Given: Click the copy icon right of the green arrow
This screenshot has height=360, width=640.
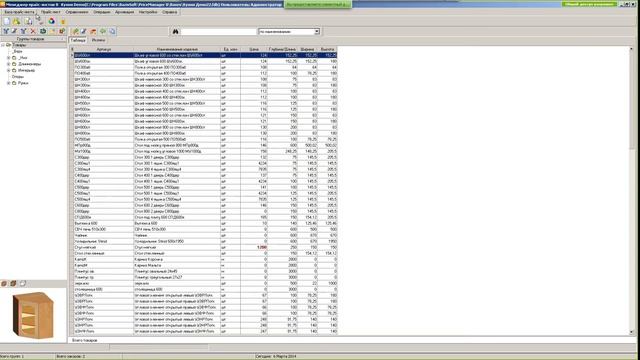Looking at the screenshot, I should point(112,31).
